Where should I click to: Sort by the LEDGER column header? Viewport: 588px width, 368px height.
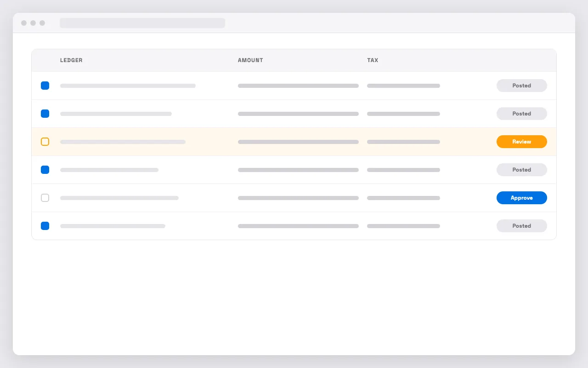pos(71,60)
